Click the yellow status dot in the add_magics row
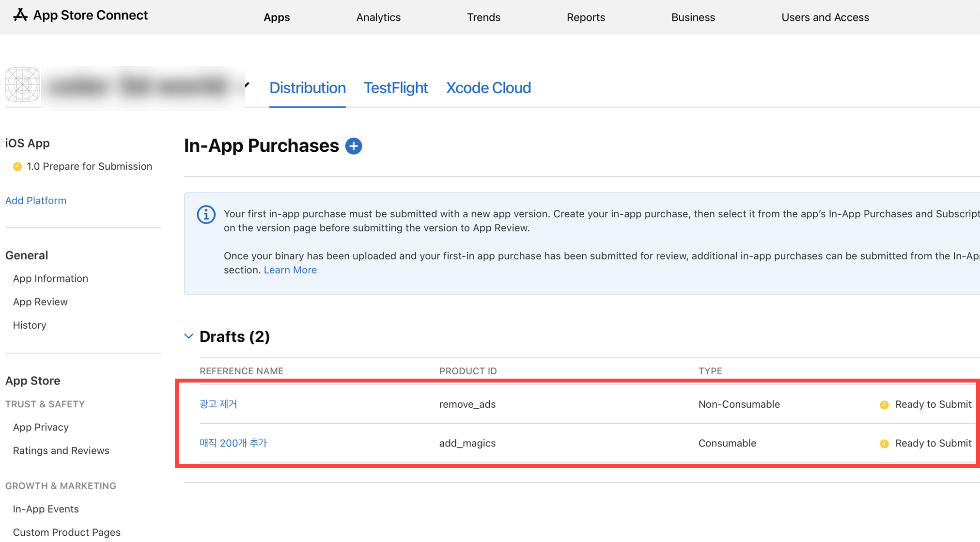This screenshot has height=542, width=980. 884,444
